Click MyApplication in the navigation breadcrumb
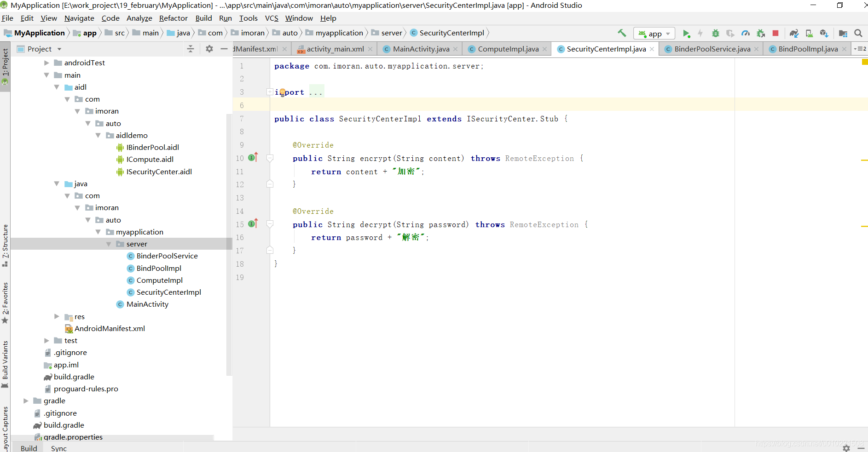This screenshot has width=868, height=452. (35, 33)
